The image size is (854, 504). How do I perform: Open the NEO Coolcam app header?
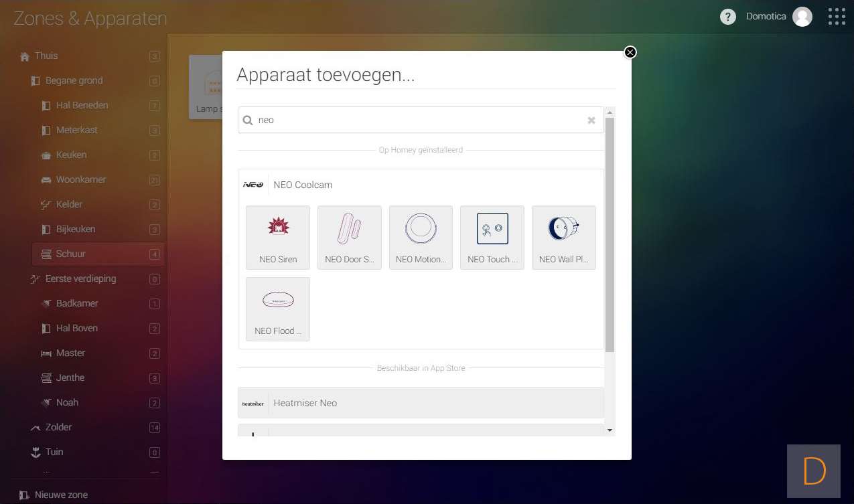pos(421,185)
